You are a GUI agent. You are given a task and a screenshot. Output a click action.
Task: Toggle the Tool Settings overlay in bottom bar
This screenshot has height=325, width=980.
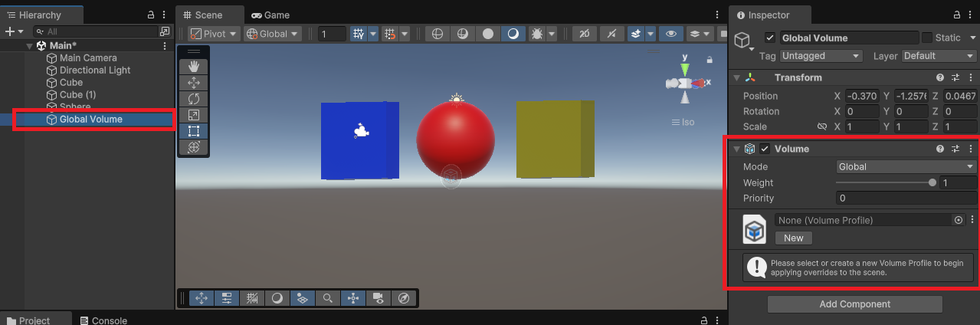(x=227, y=298)
